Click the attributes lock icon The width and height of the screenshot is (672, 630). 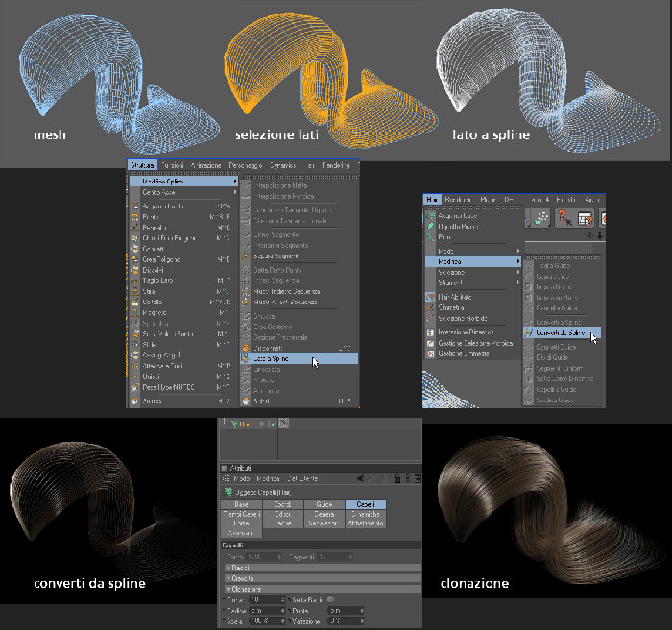tap(397, 478)
